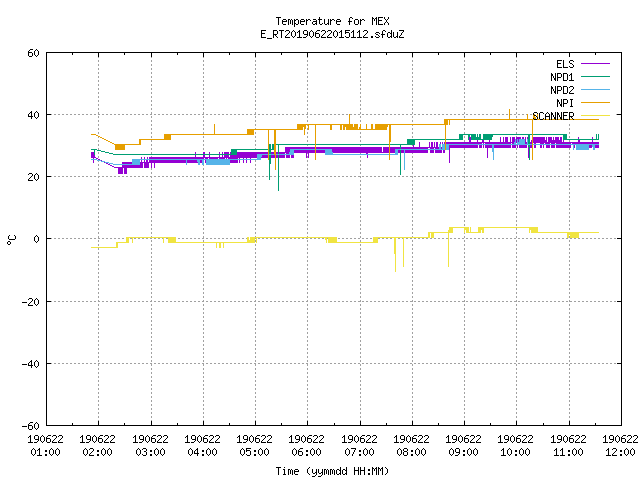640x480 pixels.
Task: Click the NPD1 legend label
Action: (x=562, y=77)
